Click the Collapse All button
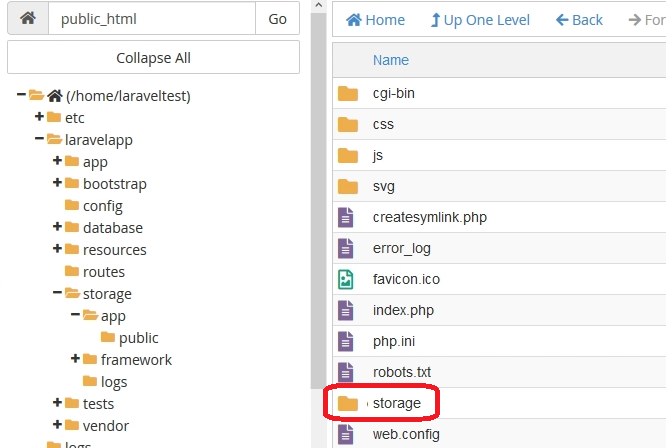The image size is (666, 448). coord(153,57)
